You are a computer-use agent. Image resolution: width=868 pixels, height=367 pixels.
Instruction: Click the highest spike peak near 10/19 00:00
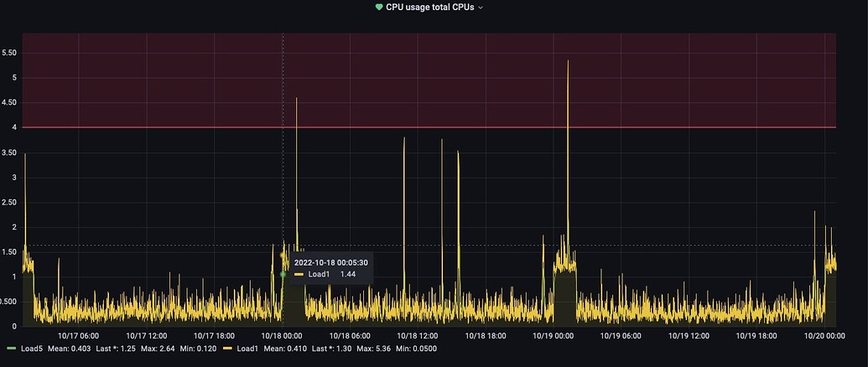[x=568, y=61]
